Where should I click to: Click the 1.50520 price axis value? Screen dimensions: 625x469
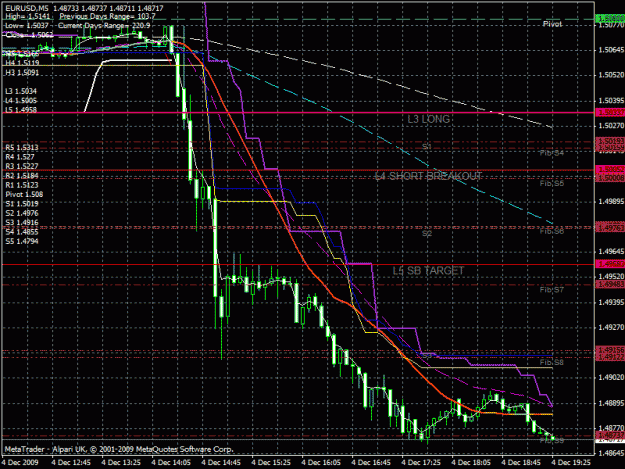coord(611,75)
